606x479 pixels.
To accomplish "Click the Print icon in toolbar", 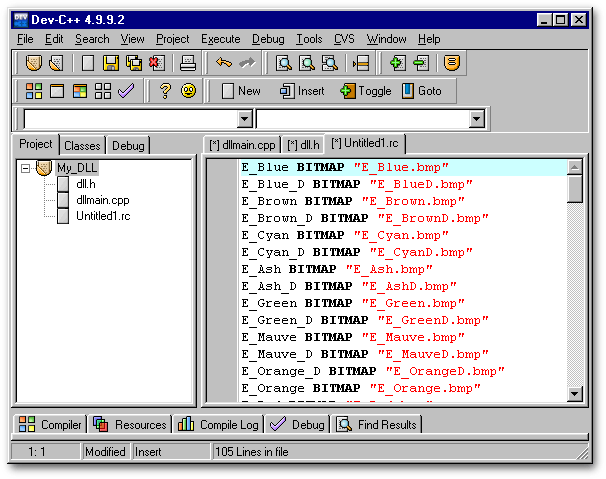I will tap(186, 63).
